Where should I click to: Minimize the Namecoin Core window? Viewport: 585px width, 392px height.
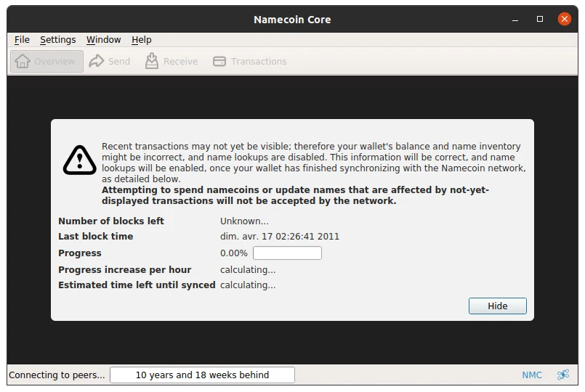tap(515, 19)
